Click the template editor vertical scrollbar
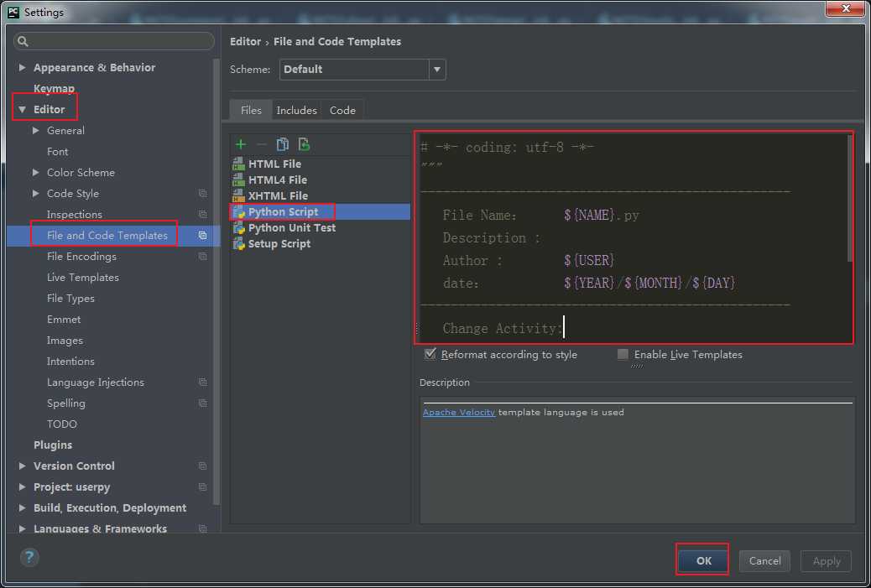 click(849, 198)
